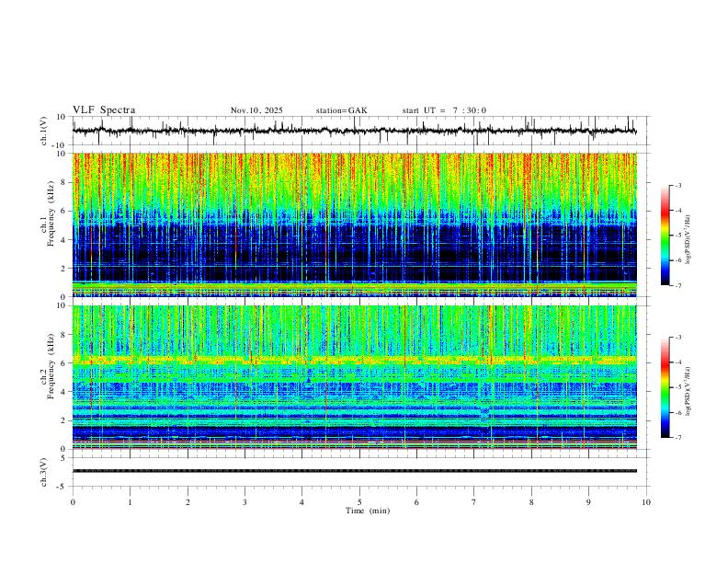Image resolution: width=728 pixels, height=563 pixels.
Task: Click time-axis tick label "4"
Action: [x=301, y=502]
